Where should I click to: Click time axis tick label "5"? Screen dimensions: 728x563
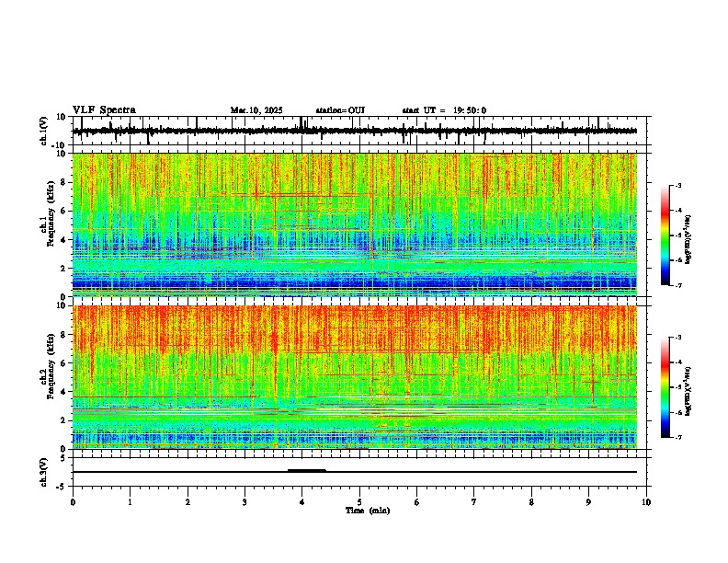point(359,502)
